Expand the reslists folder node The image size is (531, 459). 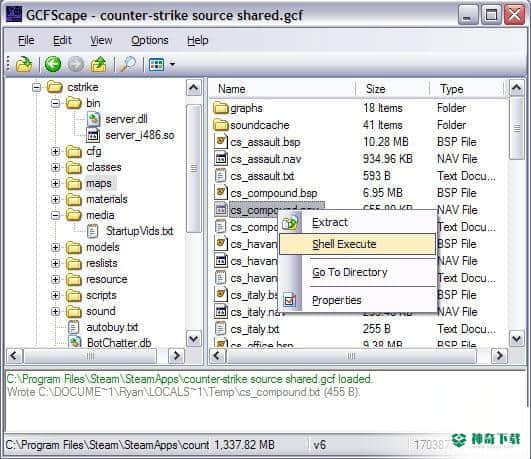pos(56,264)
